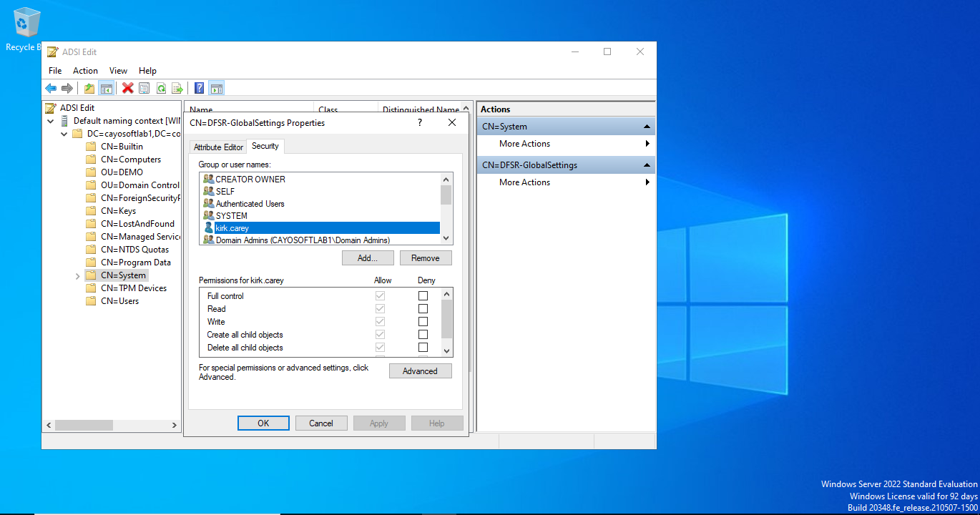Click the Remove button
This screenshot has height=515, width=980.
(426, 257)
